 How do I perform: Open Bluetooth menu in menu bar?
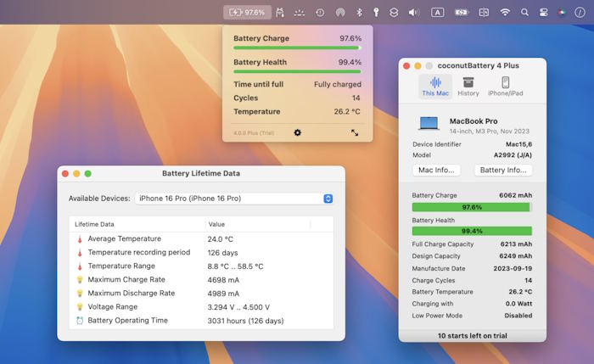click(x=359, y=13)
